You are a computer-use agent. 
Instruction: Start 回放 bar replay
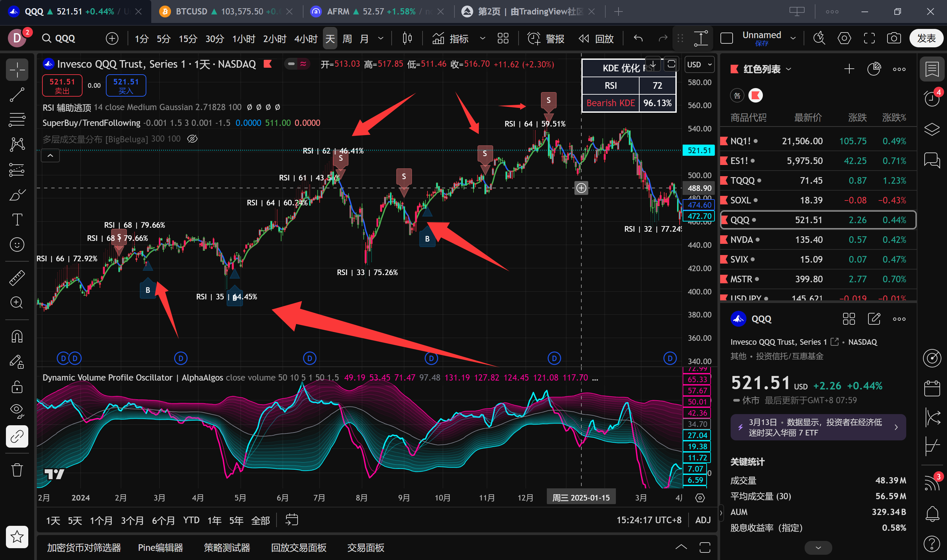click(596, 38)
